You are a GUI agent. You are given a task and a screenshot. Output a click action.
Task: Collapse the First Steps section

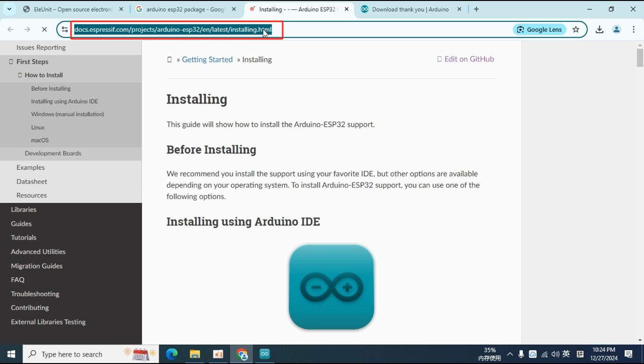(x=11, y=62)
